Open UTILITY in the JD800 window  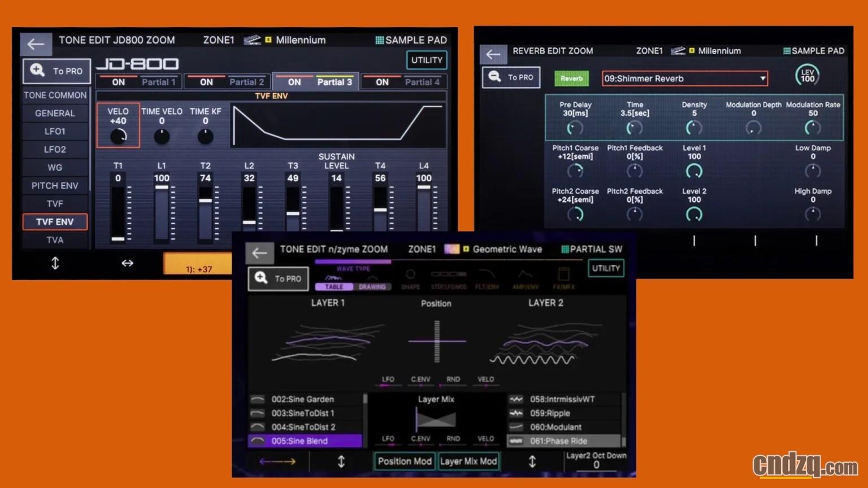point(427,60)
